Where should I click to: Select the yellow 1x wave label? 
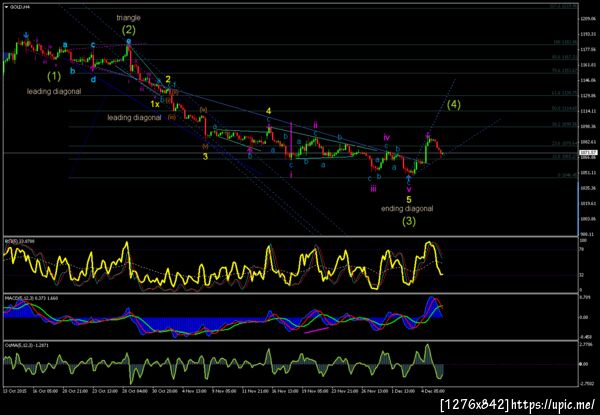(x=155, y=104)
